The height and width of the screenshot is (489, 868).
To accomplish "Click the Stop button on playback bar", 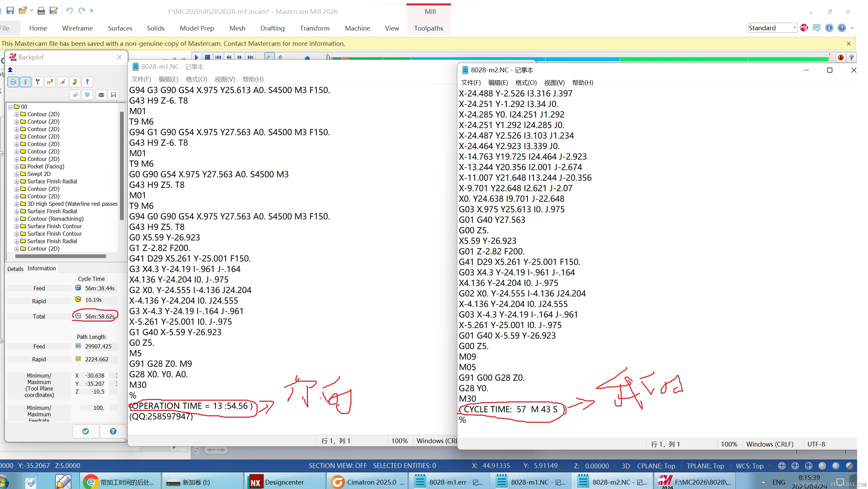I will 207,57.
